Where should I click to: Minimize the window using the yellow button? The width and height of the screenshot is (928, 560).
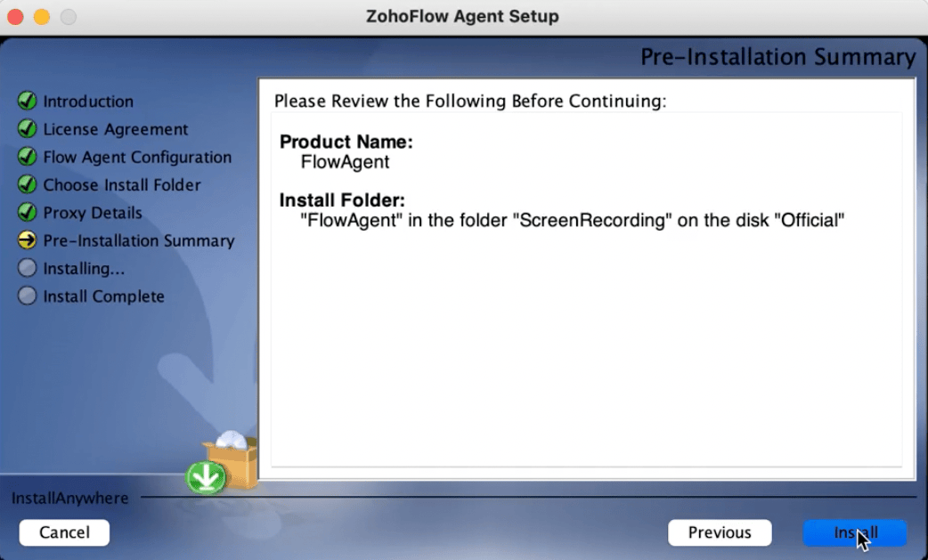41,17
